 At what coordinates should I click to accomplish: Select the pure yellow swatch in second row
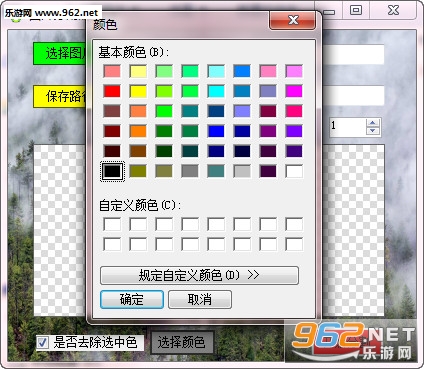[138, 91]
